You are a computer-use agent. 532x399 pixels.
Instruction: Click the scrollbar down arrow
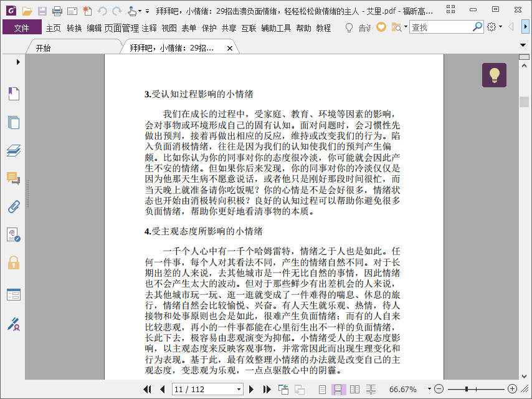coord(524,377)
